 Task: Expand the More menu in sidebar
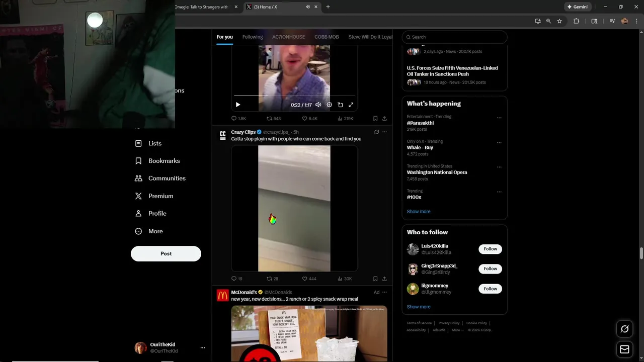pyautogui.click(x=149, y=231)
